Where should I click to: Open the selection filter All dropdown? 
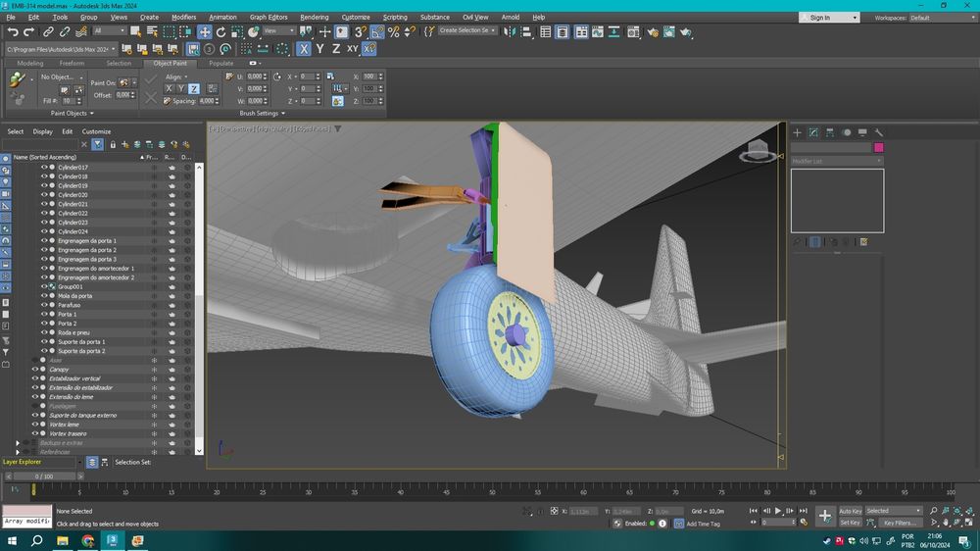point(110,30)
